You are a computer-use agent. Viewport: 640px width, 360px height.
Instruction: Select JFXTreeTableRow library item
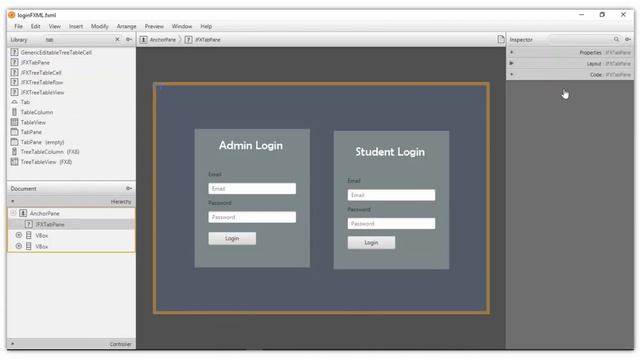[x=71, y=82]
